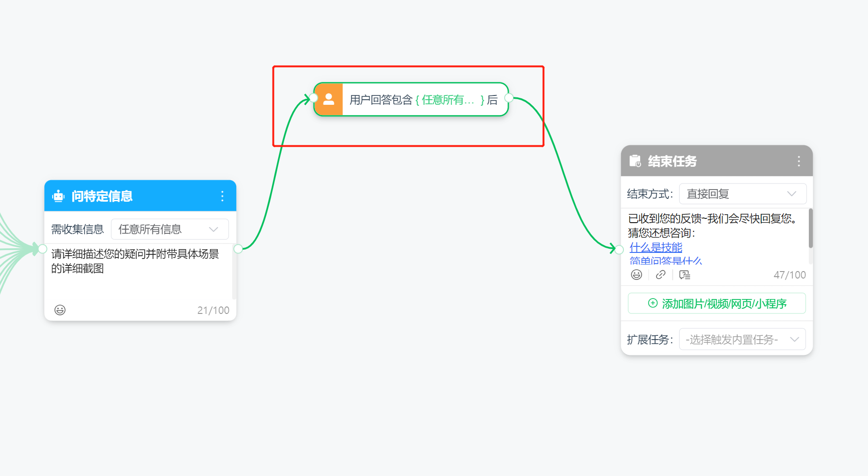Screen dimensions: 868x476
Task: Expand the 扩展任务 built-in task dropdown
Action: coord(742,340)
